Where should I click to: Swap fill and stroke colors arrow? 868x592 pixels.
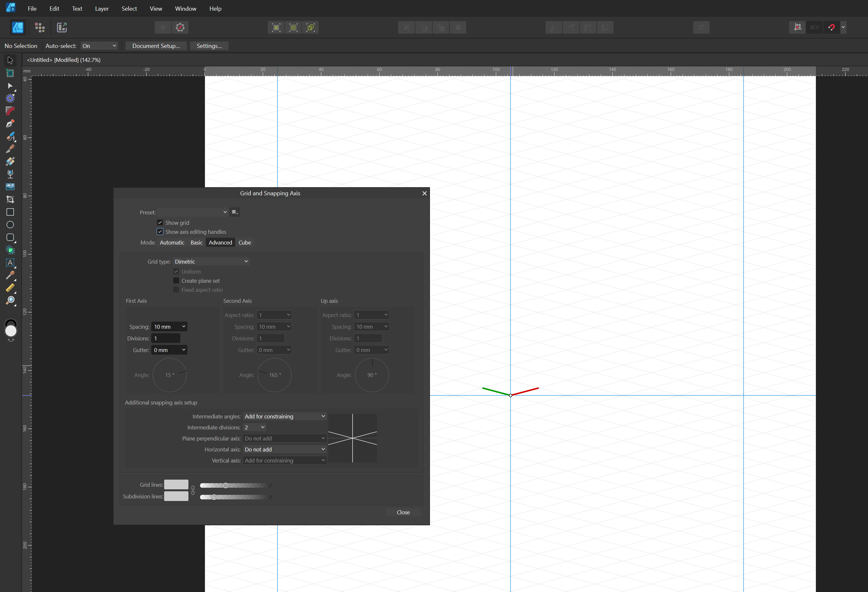point(11,340)
